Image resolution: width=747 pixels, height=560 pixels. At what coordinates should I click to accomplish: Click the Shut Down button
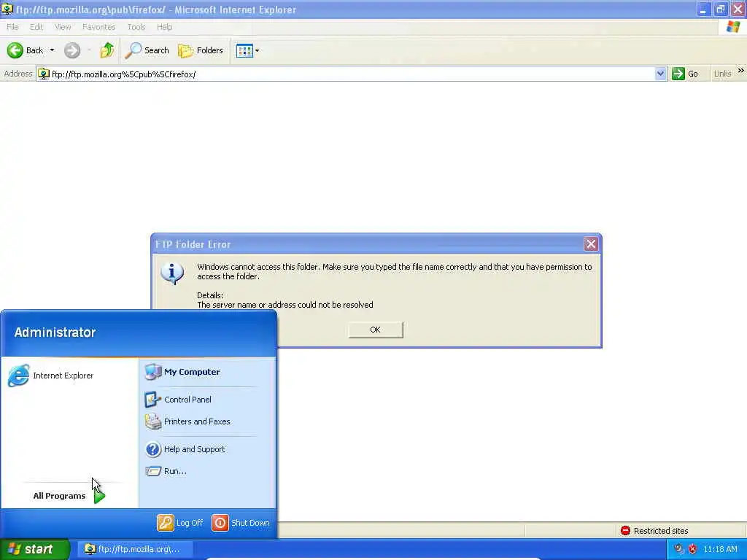click(x=241, y=523)
